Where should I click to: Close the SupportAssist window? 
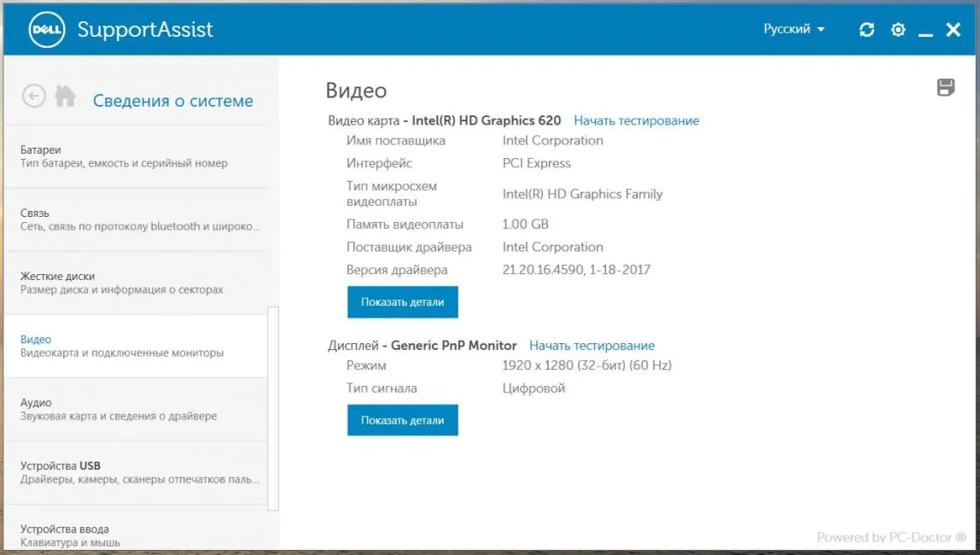[954, 29]
